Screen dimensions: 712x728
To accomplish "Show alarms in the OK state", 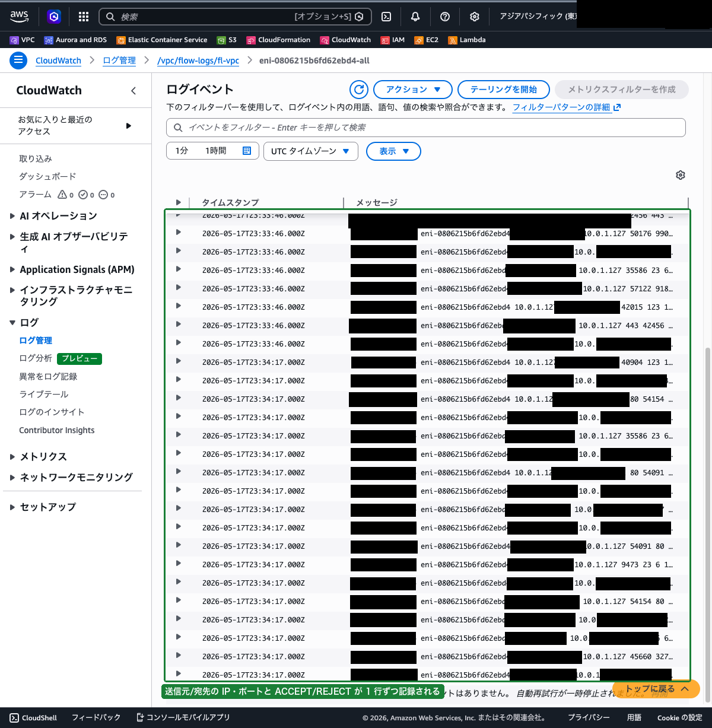I will pyautogui.click(x=87, y=195).
